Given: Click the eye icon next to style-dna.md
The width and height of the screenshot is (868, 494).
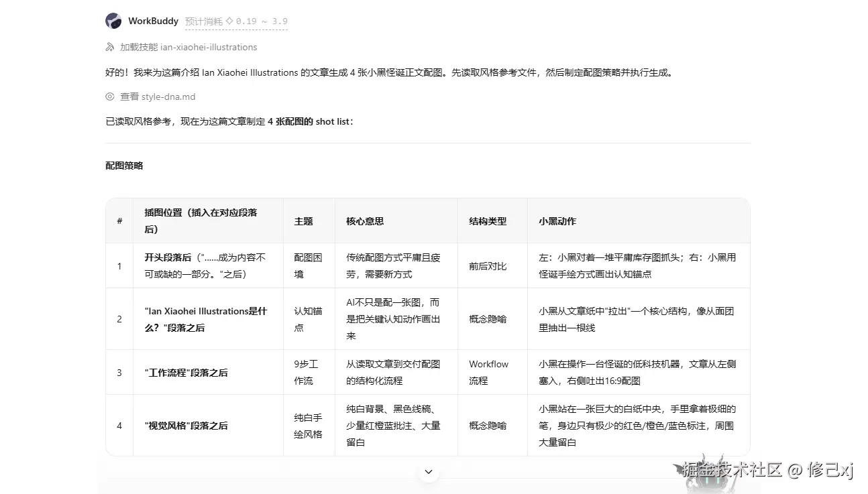Looking at the screenshot, I should click(x=110, y=97).
